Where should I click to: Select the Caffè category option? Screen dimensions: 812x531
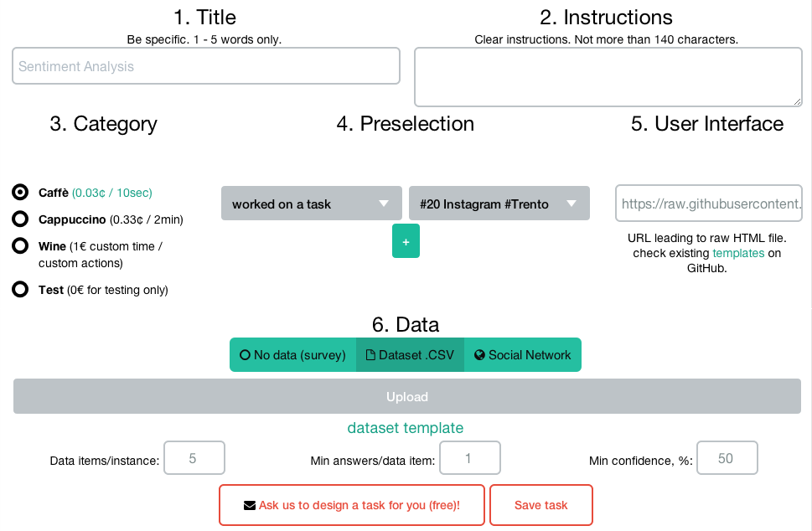tap(20, 193)
